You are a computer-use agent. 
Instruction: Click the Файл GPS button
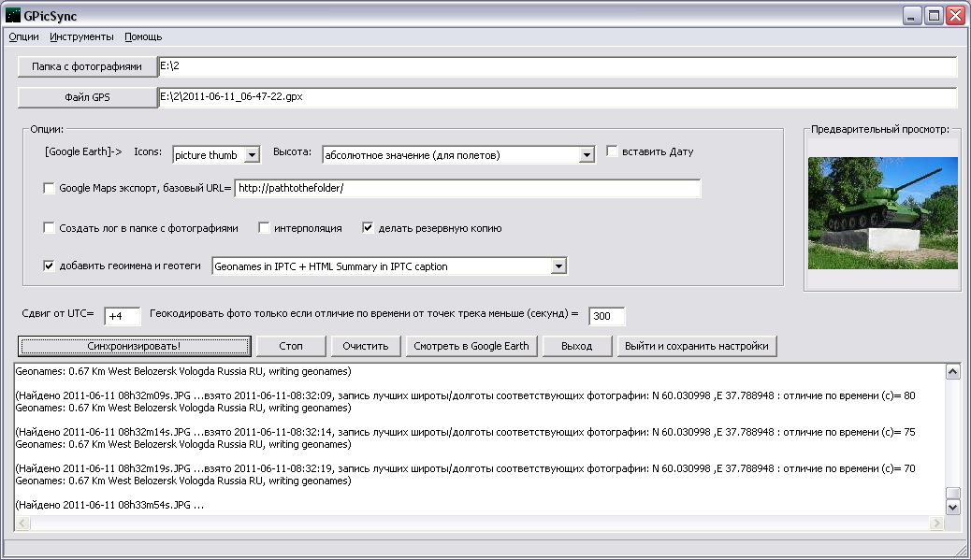click(x=87, y=97)
